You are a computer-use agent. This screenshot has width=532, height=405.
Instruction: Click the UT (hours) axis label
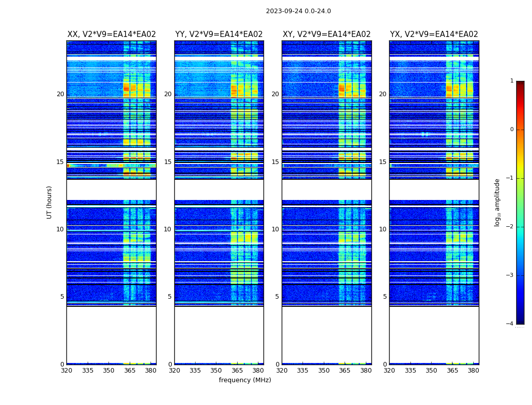pos(49,202)
